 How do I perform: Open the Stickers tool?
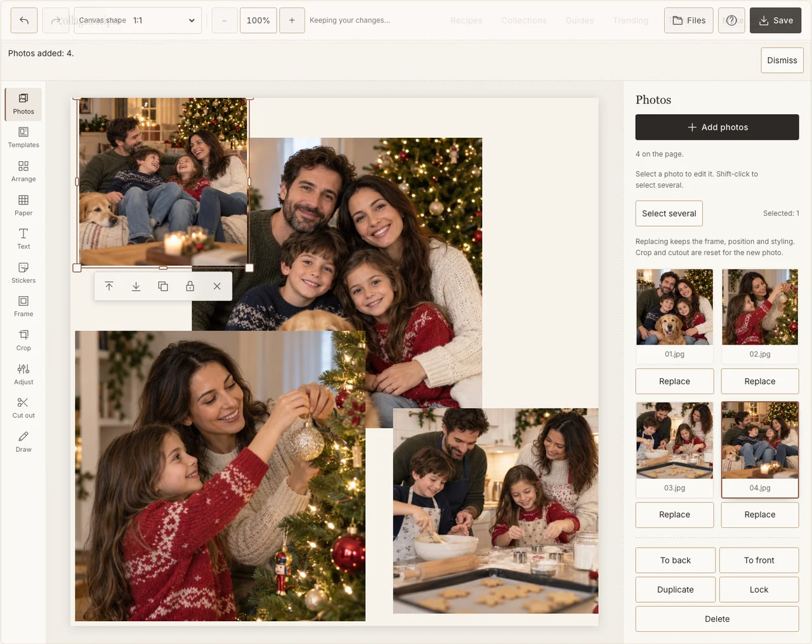click(x=23, y=273)
